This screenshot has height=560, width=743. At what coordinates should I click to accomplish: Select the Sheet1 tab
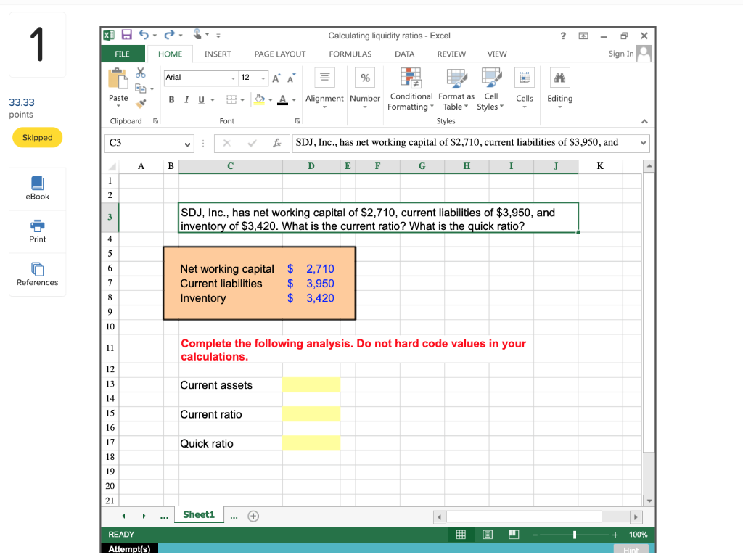tap(199, 515)
